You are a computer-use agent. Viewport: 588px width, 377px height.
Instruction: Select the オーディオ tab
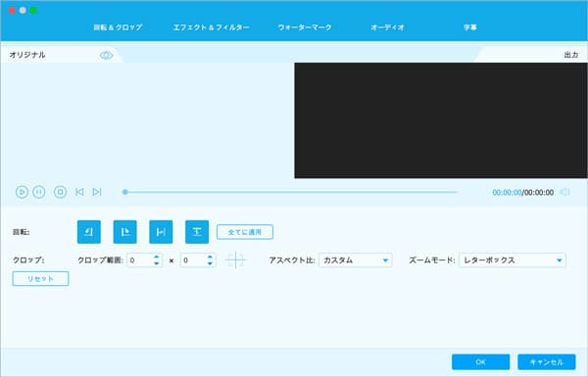pyautogui.click(x=387, y=27)
